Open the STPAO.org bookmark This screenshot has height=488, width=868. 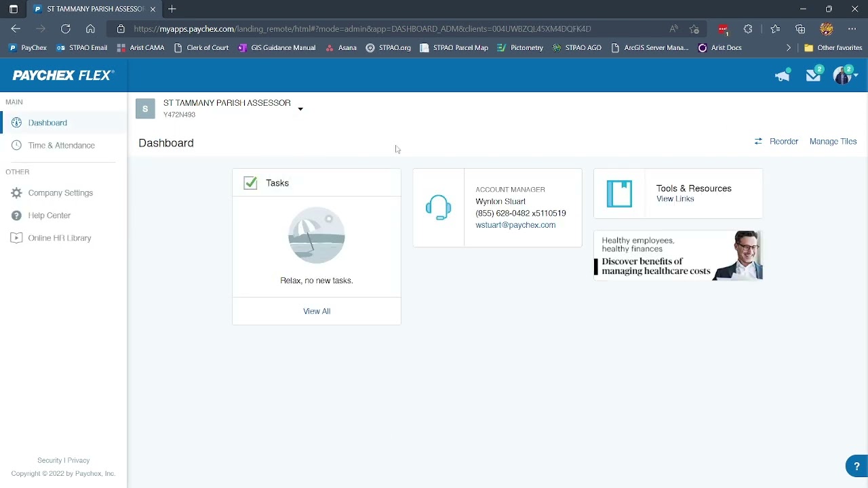pyautogui.click(x=388, y=47)
